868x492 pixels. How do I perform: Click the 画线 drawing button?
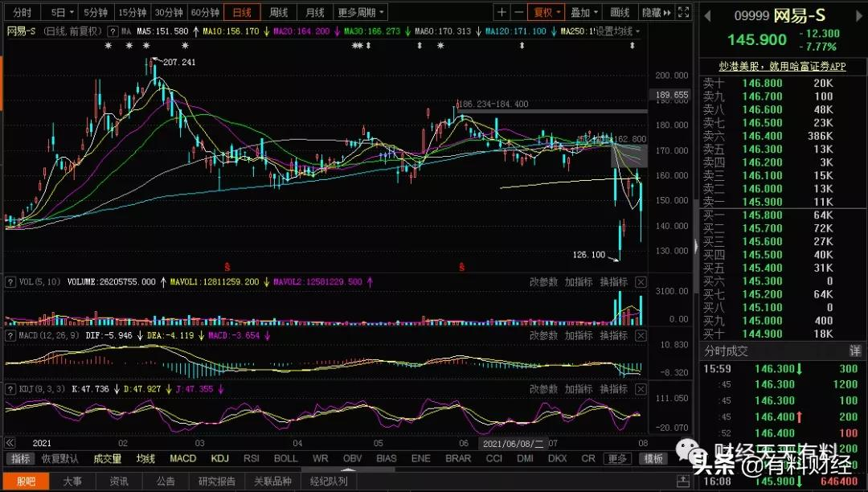click(x=620, y=12)
